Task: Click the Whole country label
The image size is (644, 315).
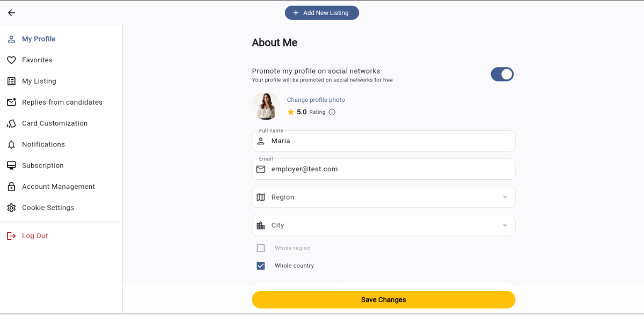Action: click(294, 266)
